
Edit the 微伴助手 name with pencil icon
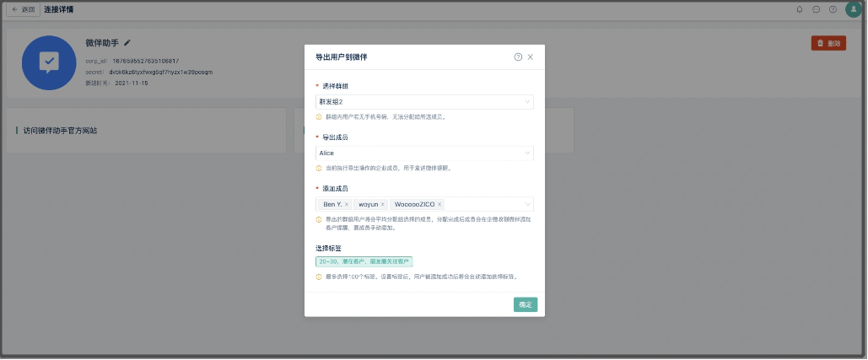click(127, 43)
